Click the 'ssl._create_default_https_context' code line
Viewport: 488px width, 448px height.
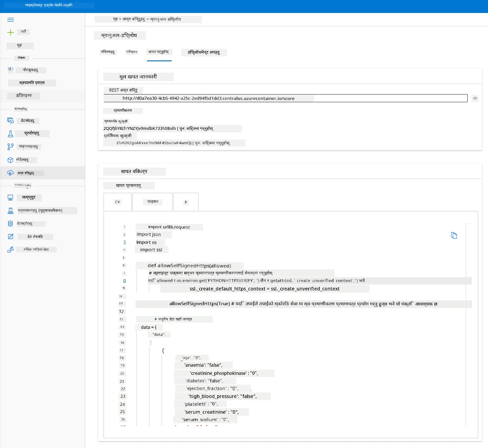(265, 289)
